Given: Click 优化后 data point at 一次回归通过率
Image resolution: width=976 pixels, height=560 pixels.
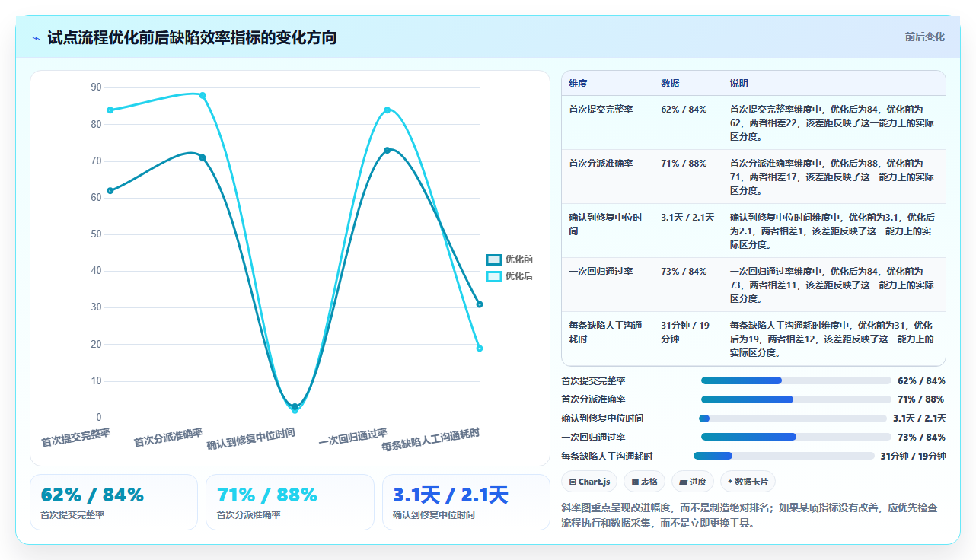Looking at the screenshot, I should tap(387, 110).
